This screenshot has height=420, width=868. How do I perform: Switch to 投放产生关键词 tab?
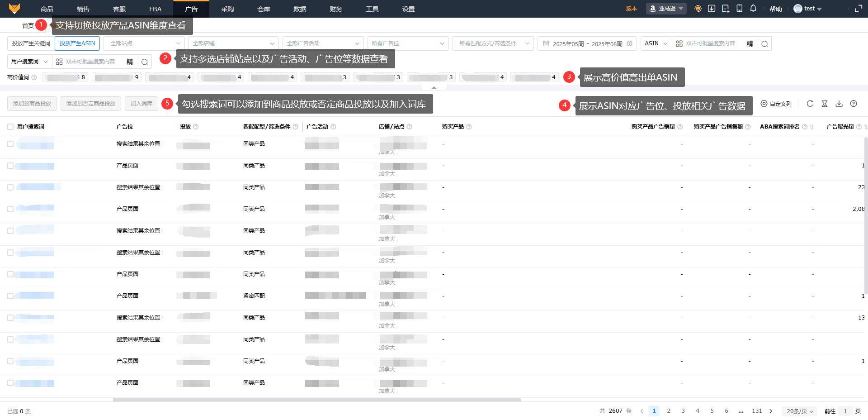(31, 43)
